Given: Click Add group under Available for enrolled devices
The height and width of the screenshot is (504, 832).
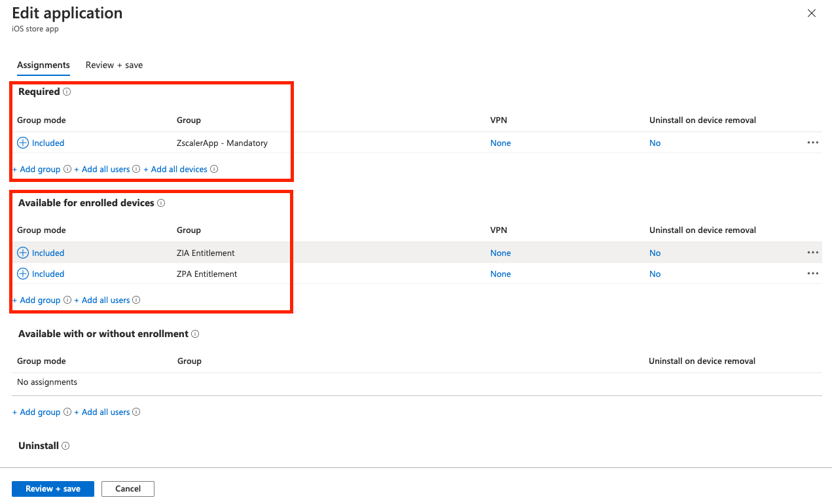Looking at the screenshot, I should coord(37,300).
